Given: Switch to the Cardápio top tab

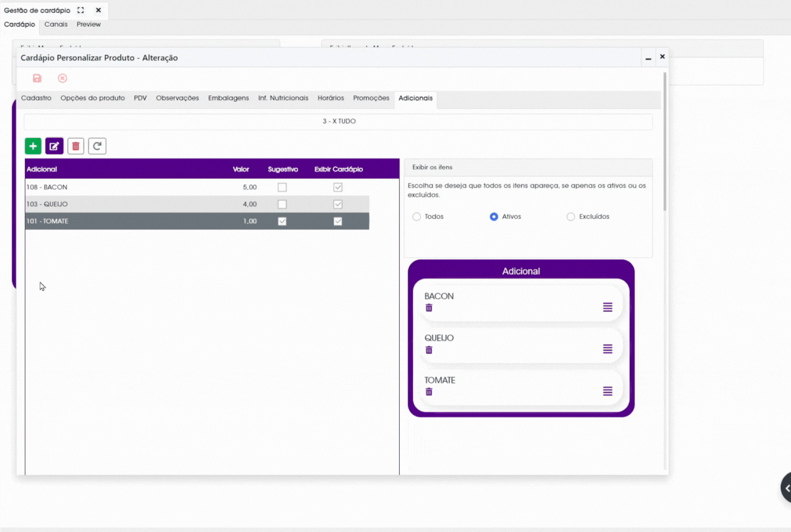Looking at the screenshot, I should click(20, 24).
